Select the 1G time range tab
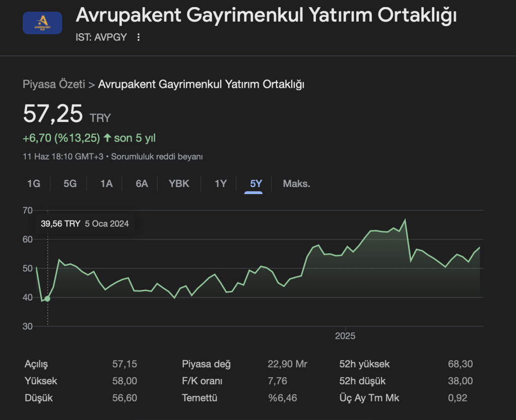 pos(34,184)
